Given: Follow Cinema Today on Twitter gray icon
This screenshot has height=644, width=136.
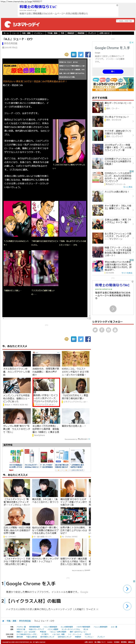Looking at the screenshot, I should pyautogui.click(x=95, y=330).
